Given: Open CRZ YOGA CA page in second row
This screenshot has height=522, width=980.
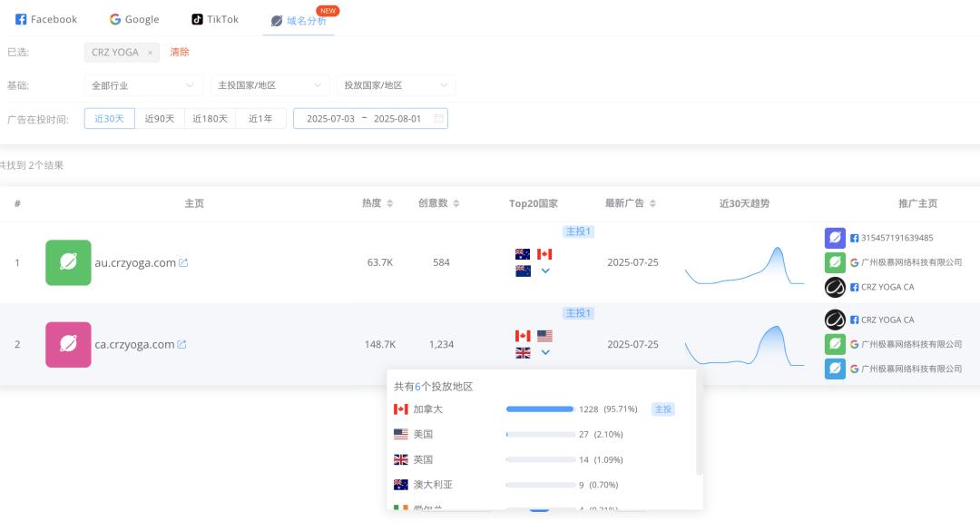Looking at the screenshot, I should click(x=887, y=320).
